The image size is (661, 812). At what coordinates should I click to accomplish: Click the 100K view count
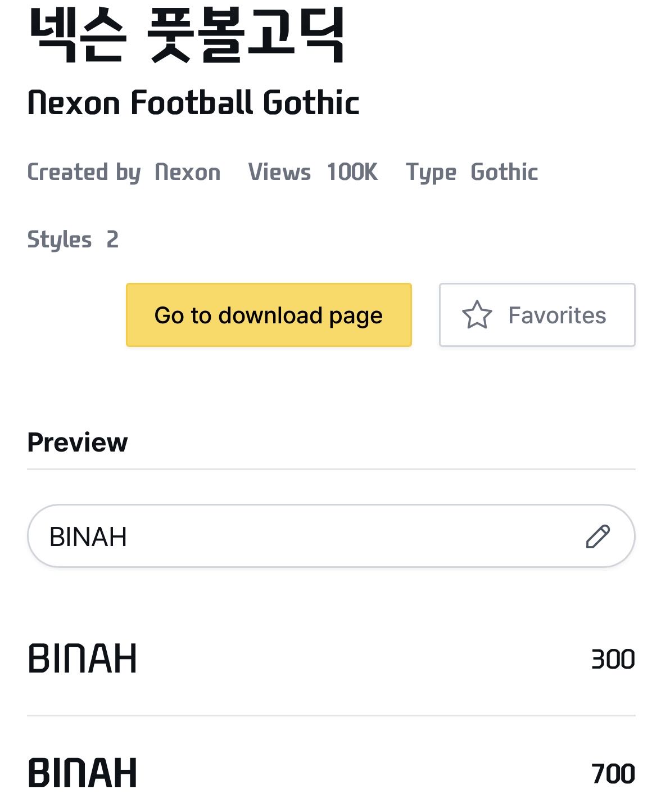(x=352, y=172)
